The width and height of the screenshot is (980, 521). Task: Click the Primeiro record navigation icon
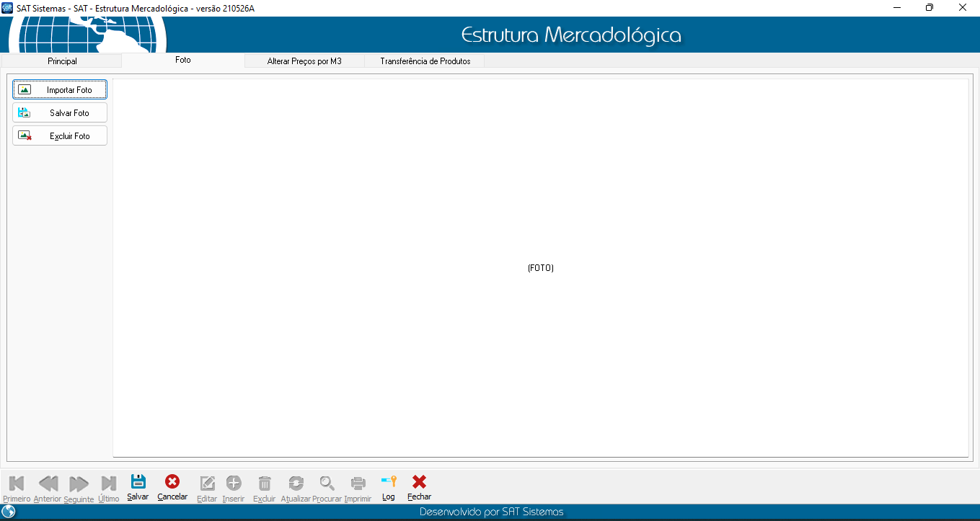[16, 483]
